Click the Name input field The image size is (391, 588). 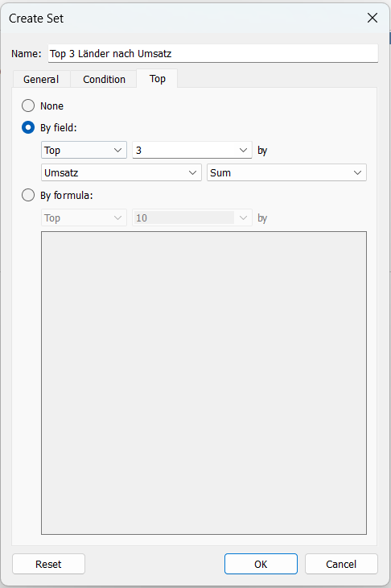(x=212, y=54)
